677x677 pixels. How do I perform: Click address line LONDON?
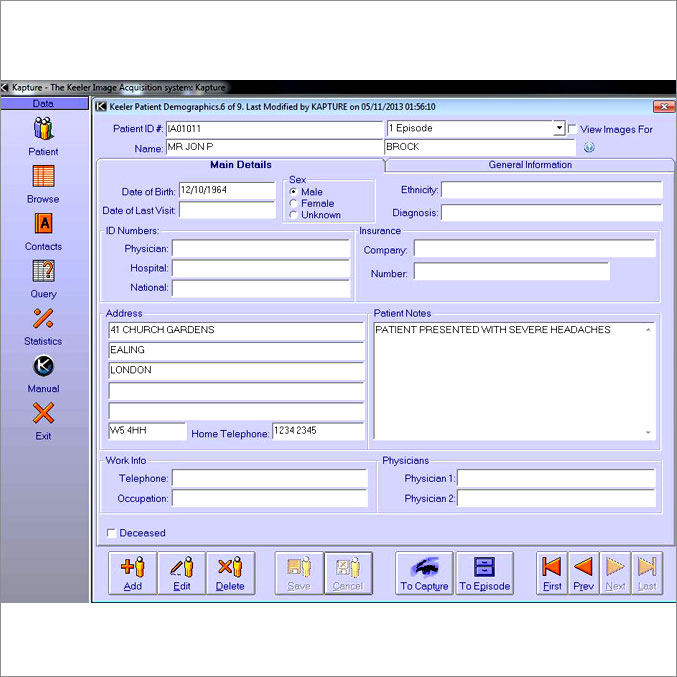(236, 371)
